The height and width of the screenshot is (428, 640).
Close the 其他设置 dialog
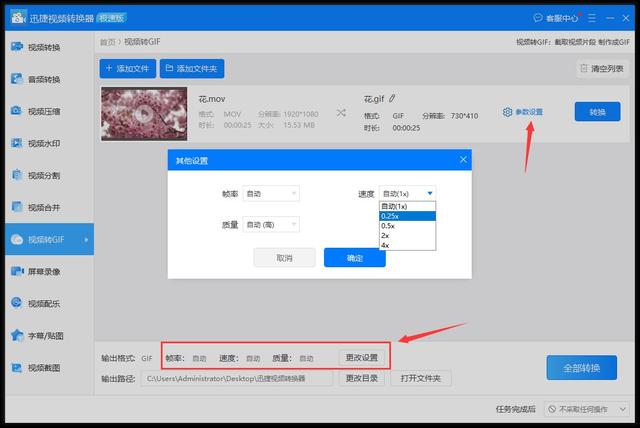[x=463, y=160]
